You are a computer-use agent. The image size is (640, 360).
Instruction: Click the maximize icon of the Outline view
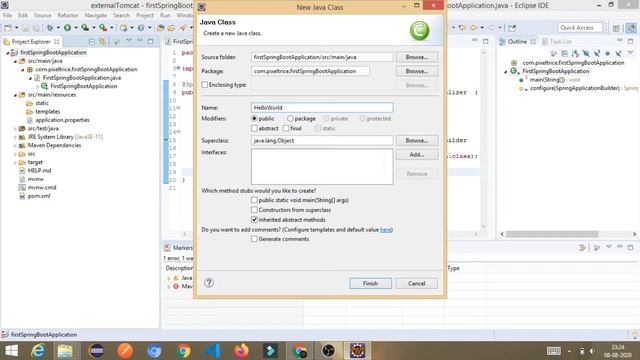(x=631, y=41)
